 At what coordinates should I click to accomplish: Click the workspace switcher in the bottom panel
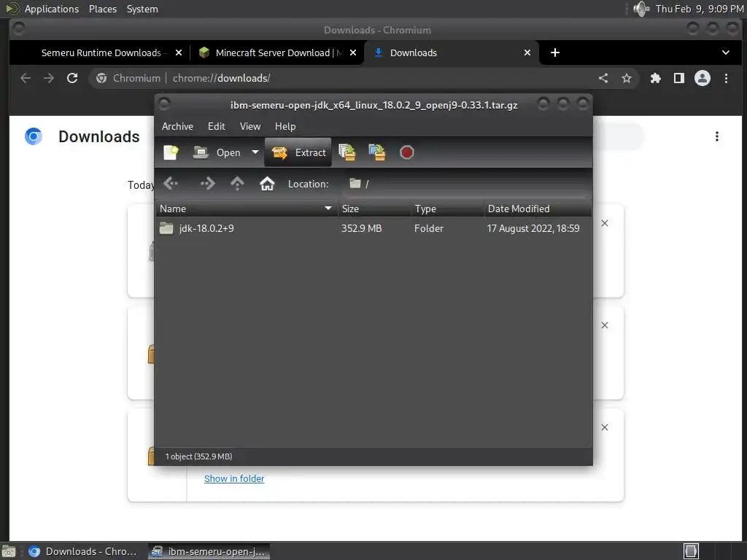coord(691,551)
